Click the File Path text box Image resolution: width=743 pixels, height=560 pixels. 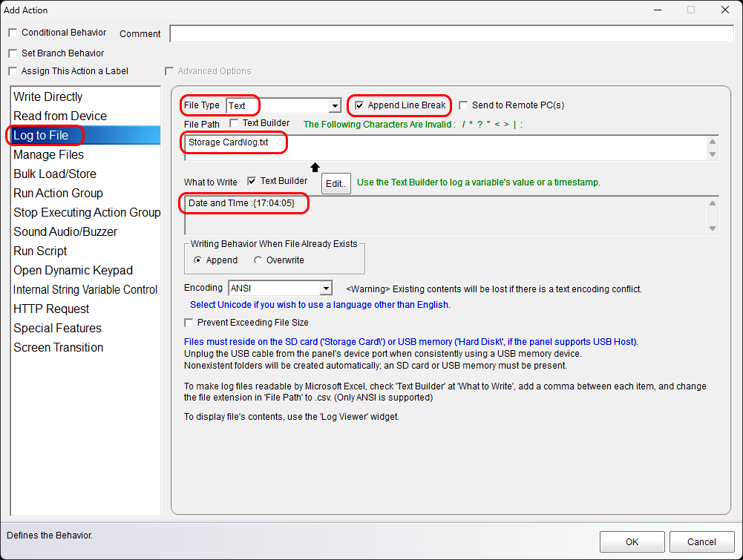pyautogui.click(x=445, y=148)
